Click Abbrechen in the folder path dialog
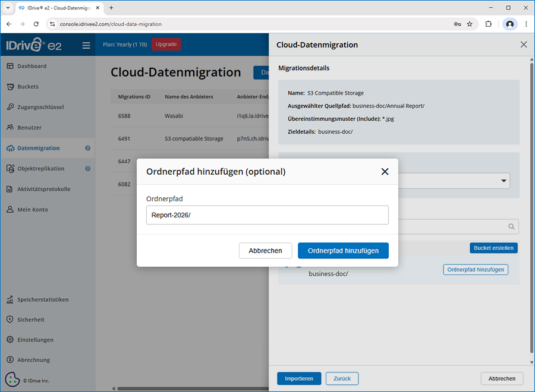Viewport: 535px width, 392px height. coord(265,251)
